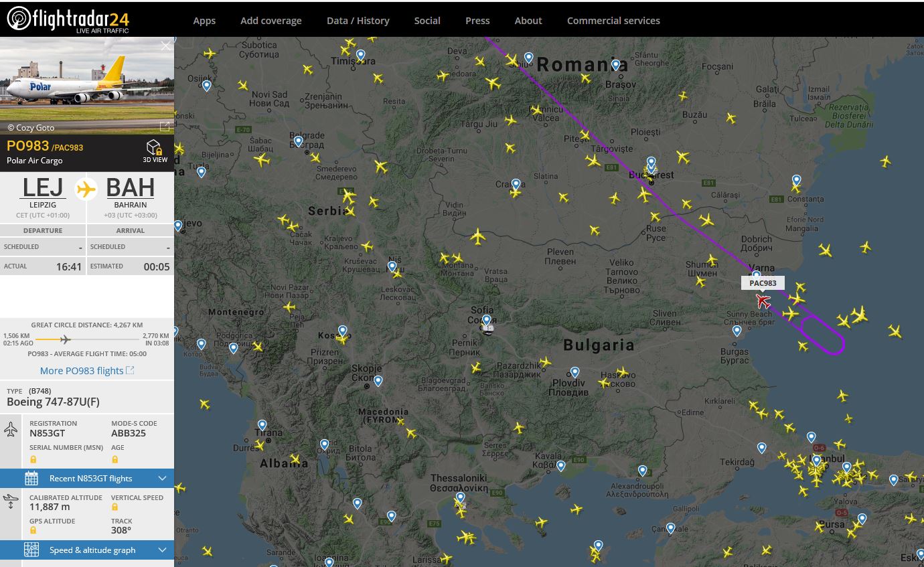
Task: Click the airport pin near Plovdiv
Action: 574,373
